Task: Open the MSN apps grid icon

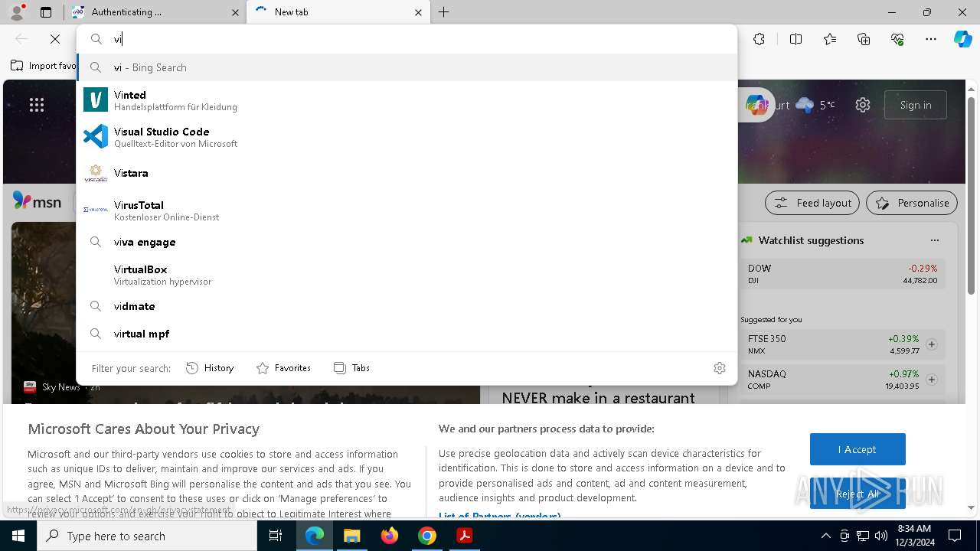Action: pyautogui.click(x=37, y=106)
